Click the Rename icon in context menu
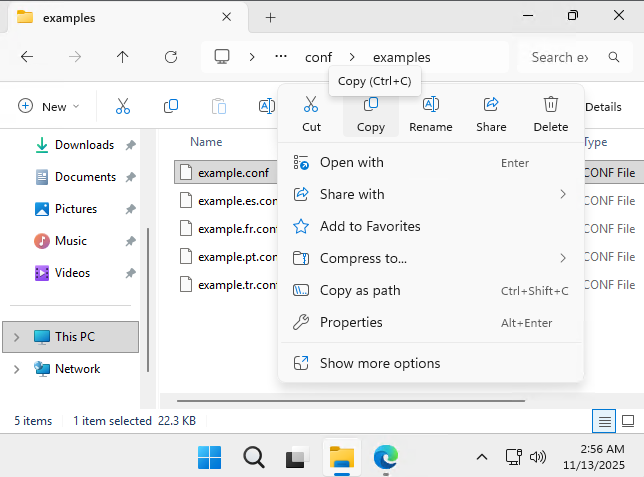The width and height of the screenshot is (644, 477). click(x=430, y=105)
